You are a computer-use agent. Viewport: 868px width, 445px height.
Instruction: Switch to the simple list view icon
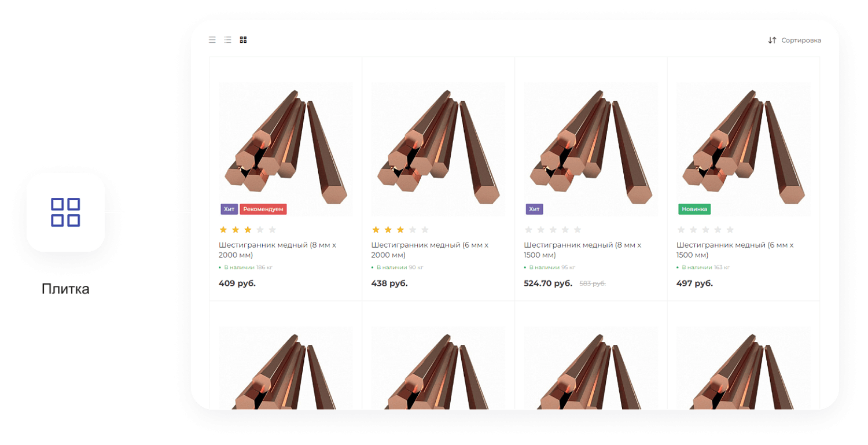click(212, 40)
